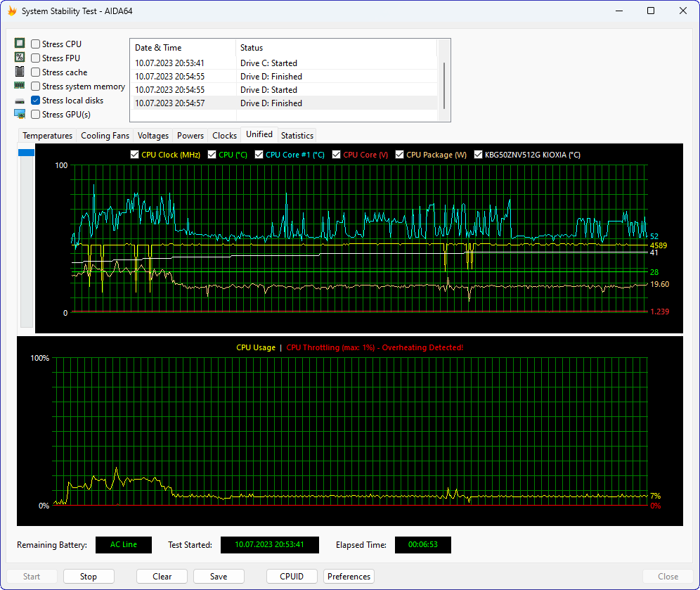
Task: Click the log list vertical scrollbar
Action: [x=443, y=84]
